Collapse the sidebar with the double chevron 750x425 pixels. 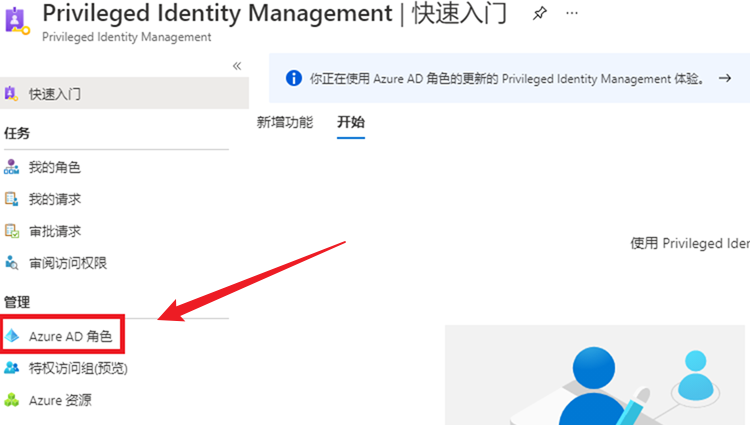click(237, 65)
